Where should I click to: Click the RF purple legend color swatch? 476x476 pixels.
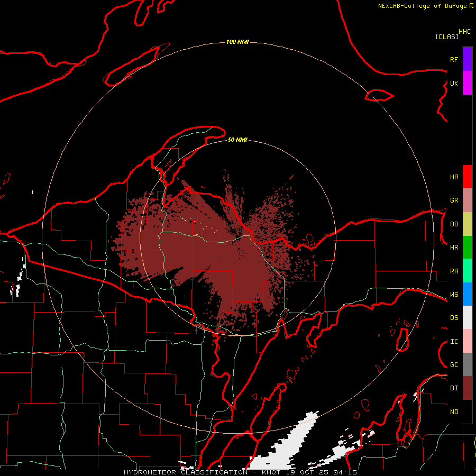point(467,59)
